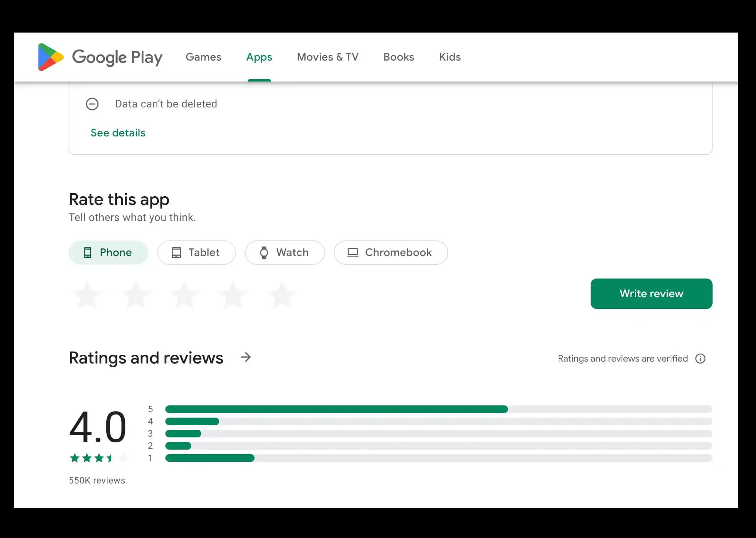Viewport: 756px width, 538px height.
Task: Choose the Chromebook device filter
Action: tap(391, 253)
